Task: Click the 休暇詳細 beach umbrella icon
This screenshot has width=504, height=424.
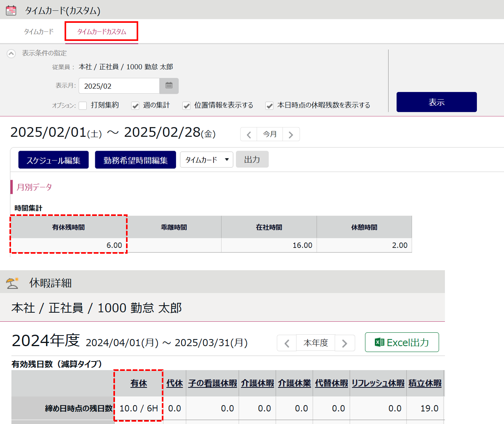Action: 13,283
